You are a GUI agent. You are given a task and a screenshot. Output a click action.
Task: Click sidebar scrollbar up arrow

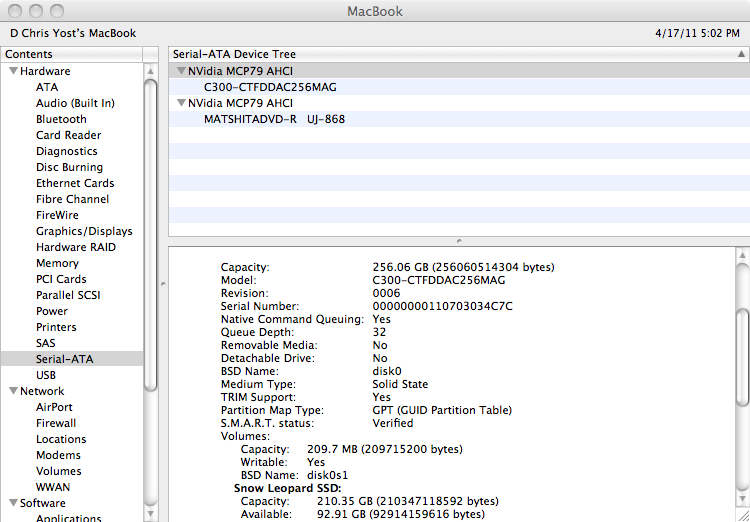[x=151, y=72]
